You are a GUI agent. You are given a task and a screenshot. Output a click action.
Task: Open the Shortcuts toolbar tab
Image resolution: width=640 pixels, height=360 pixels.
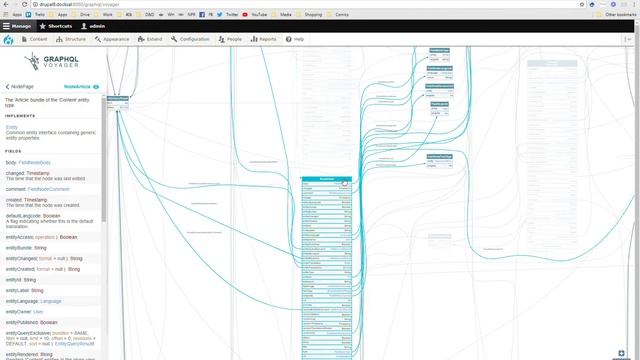pos(56,26)
